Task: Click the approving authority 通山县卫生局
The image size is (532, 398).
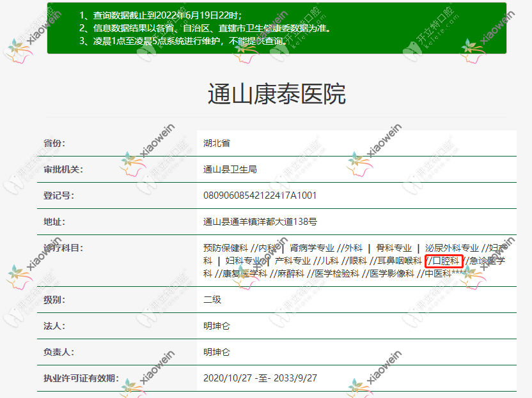Action: coord(230,169)
